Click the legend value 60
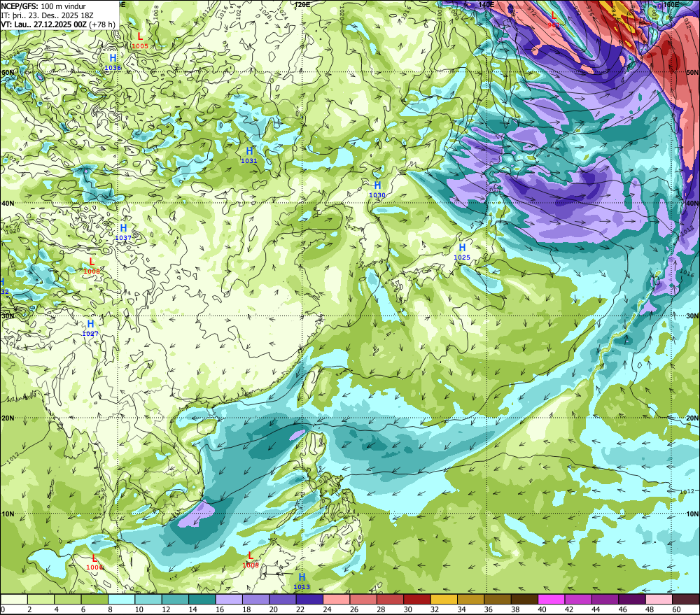Viewport: 700px width, 615px height. 677,609
